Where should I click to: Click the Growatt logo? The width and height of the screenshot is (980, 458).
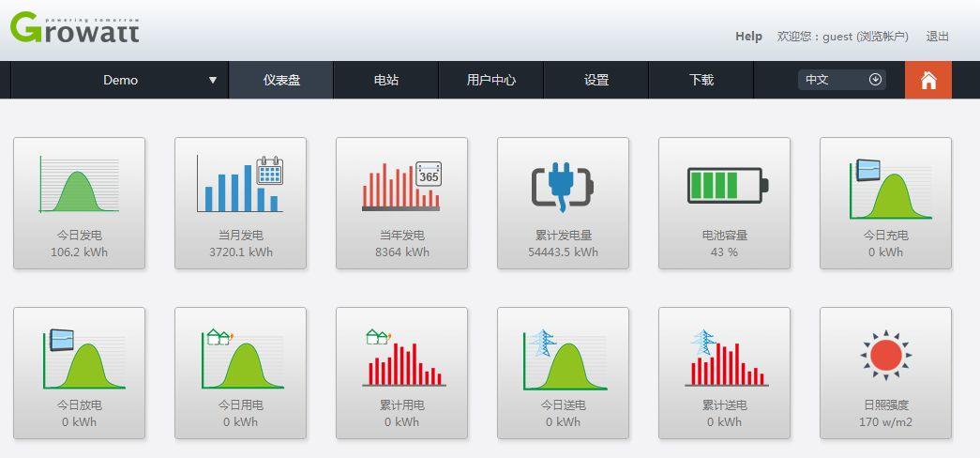click(x=74, y=27)
